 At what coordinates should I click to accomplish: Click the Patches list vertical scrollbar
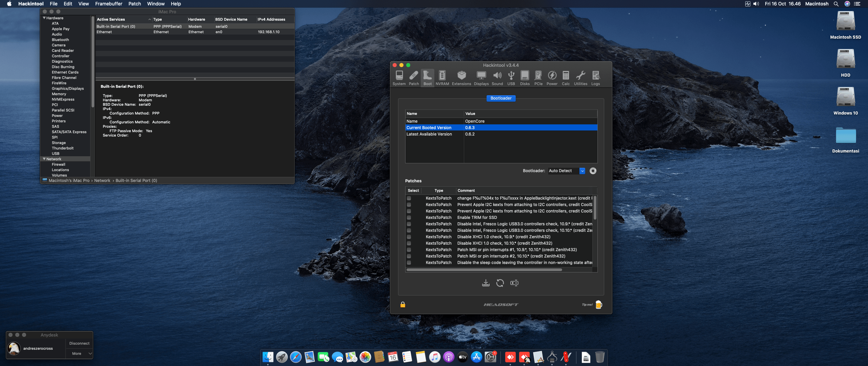(595, 207)
